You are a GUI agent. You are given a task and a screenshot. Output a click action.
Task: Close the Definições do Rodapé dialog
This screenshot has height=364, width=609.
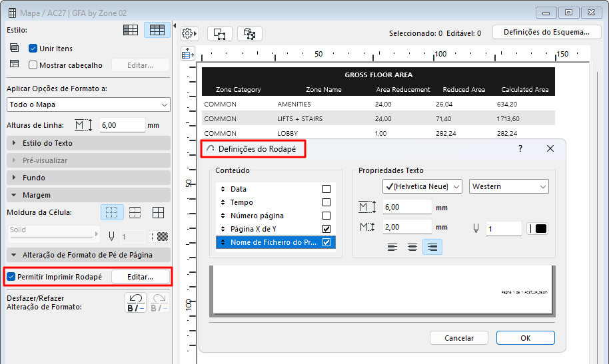(550, 148)
